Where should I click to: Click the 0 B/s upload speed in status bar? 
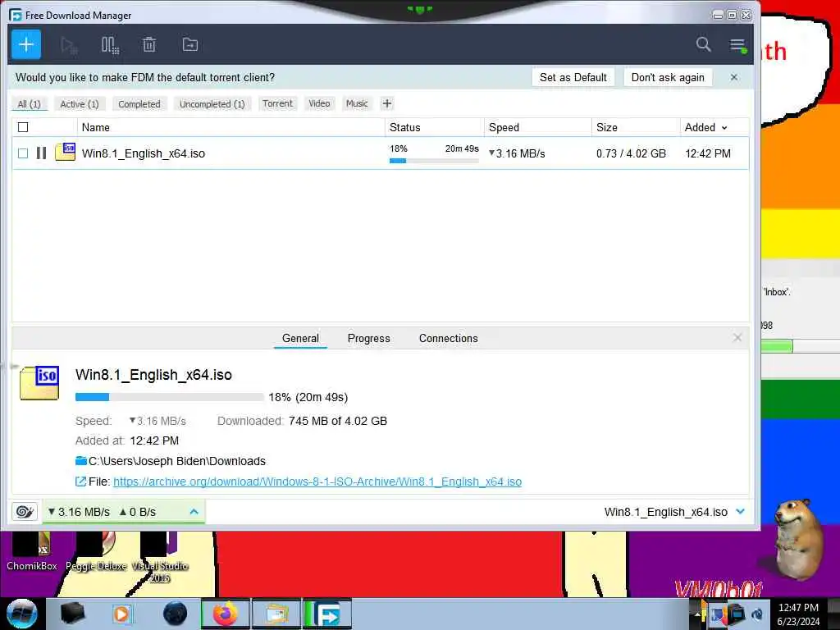click(138, 512)
